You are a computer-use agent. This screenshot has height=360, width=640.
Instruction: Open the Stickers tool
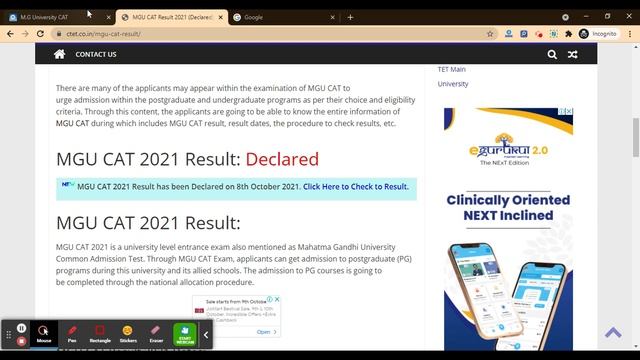[x=128, y=334]
